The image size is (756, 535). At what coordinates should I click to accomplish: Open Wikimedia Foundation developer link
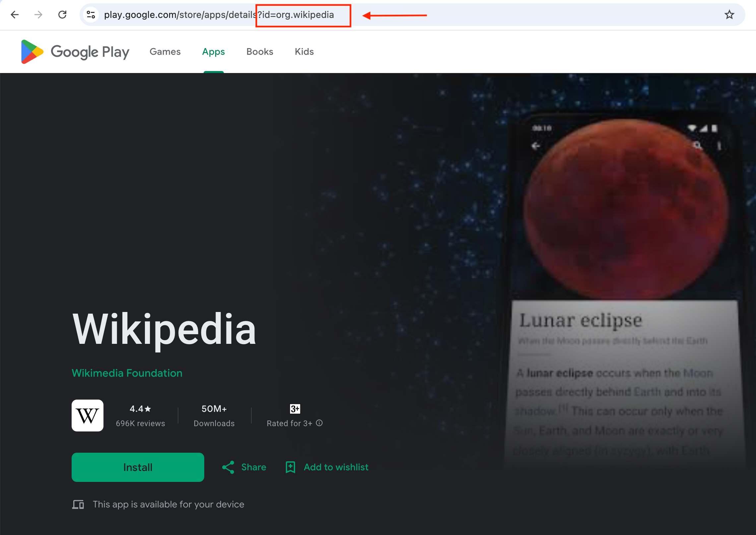(127, 373)
